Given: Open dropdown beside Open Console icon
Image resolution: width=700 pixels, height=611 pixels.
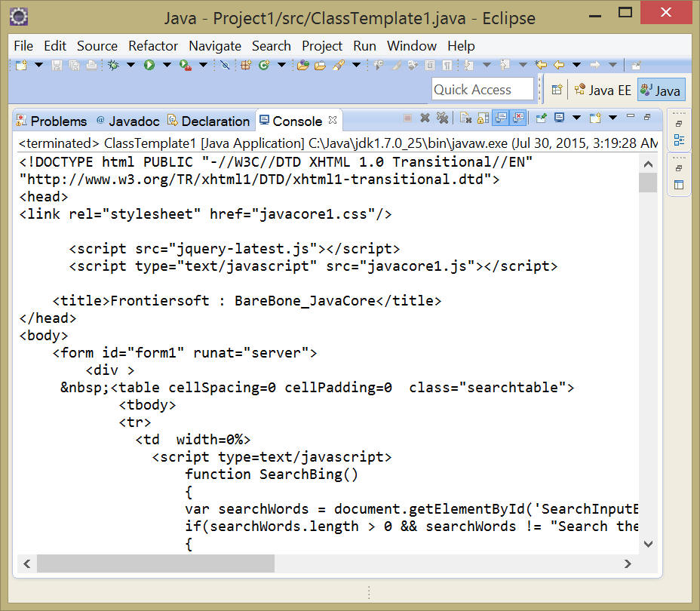Looking at the screenshot, I should [x=613, y=118].
